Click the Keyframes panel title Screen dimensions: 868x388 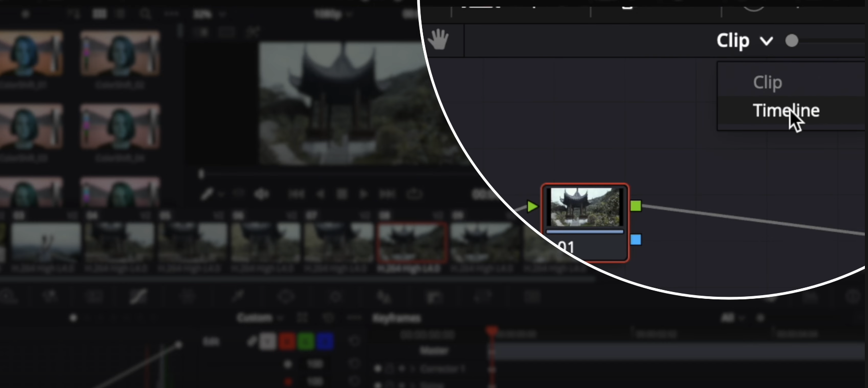396,318
